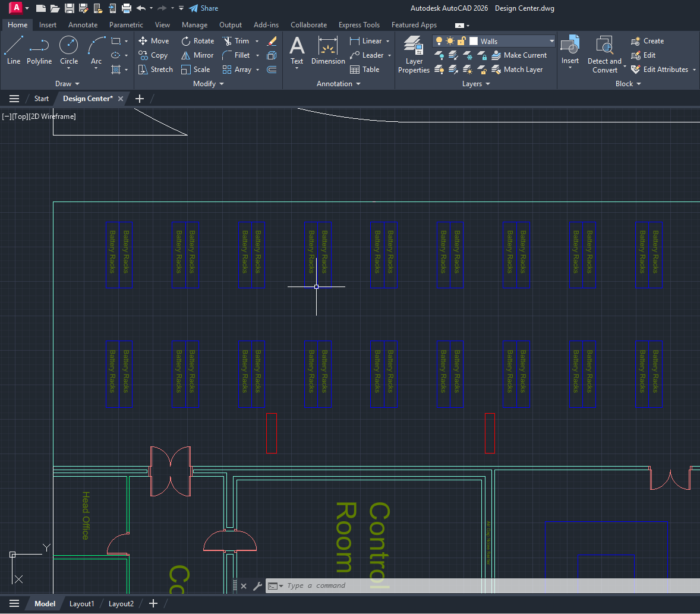
Task: Click the Layer Off icon
Action: (x=439, y=55)
